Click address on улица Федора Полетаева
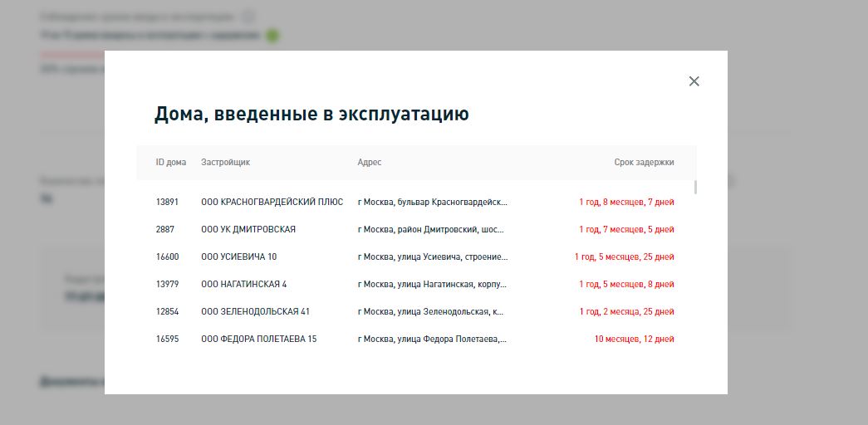This screenshot has width=868, height=425. tap(433, 340)
